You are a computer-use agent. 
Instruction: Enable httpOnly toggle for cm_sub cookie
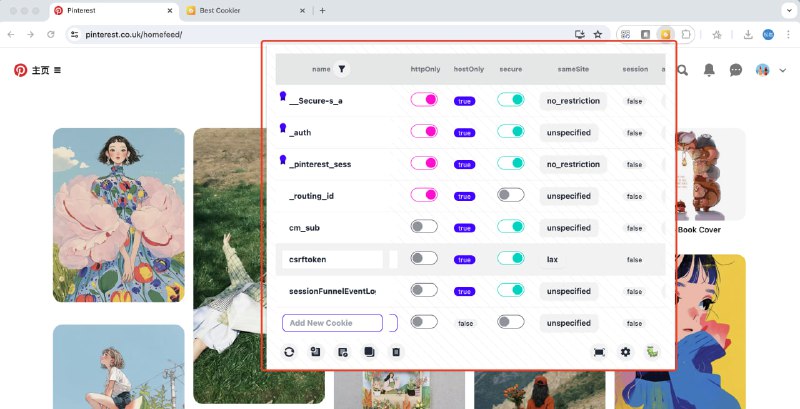[424, 227]
